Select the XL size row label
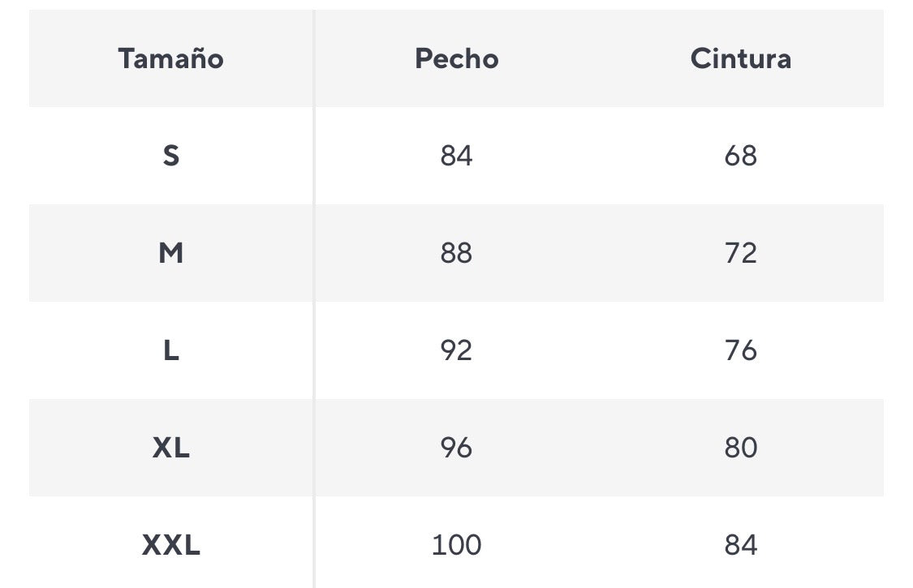 point(170,448)
